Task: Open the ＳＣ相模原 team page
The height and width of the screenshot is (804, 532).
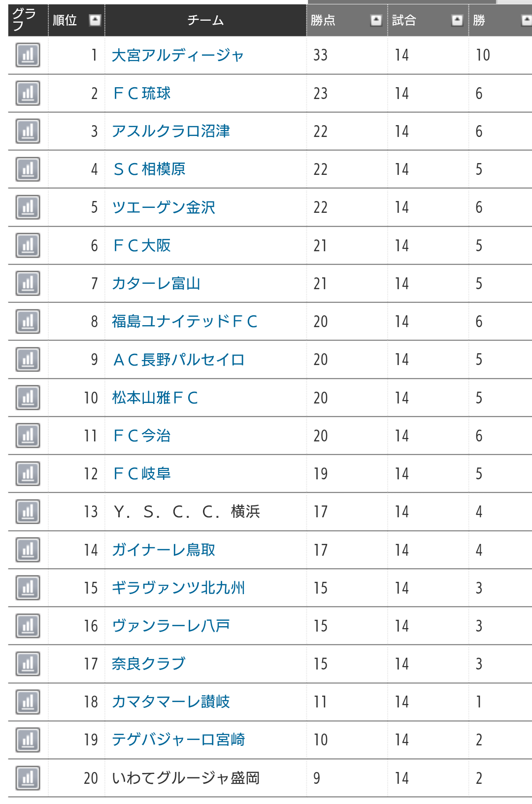Action: point(149,169)
